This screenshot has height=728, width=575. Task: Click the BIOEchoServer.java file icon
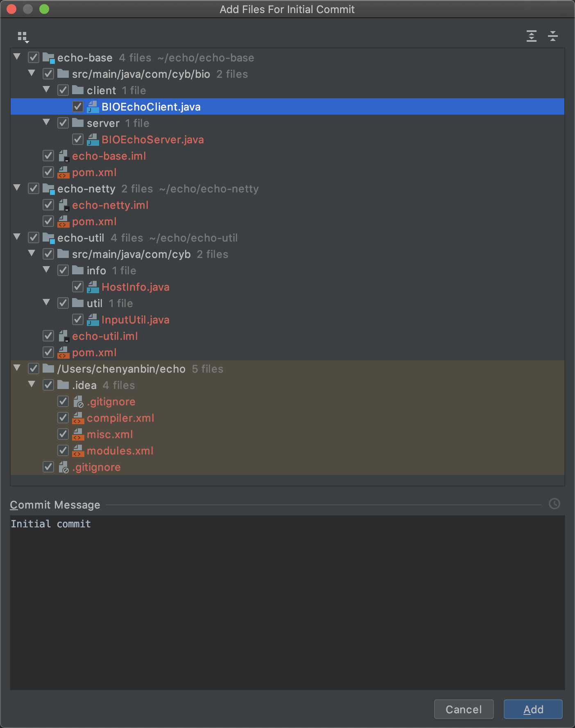(93, 140)
